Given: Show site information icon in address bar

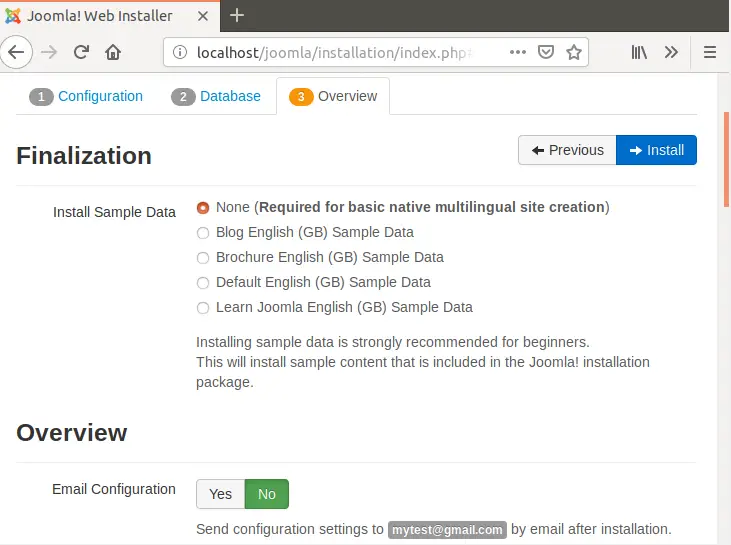Looking at the screenshot, I should pos(179,52).
